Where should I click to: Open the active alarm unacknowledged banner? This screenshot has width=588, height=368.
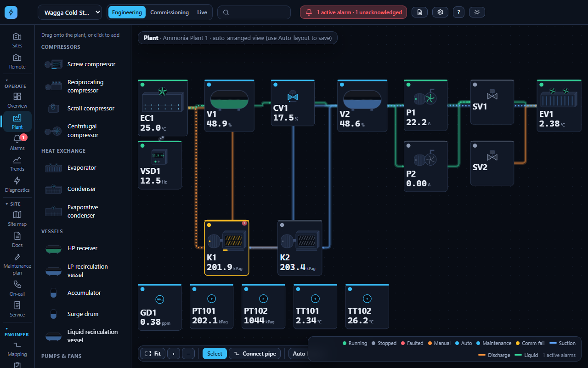[x=353, y=12]
